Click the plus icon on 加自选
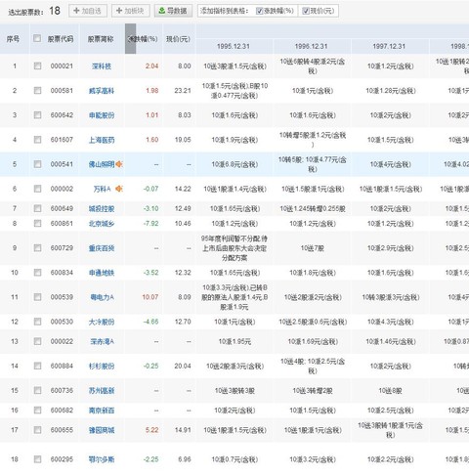The height and width of the screenshot is (476, 469). pyautogui.click(x=76, y=11)
